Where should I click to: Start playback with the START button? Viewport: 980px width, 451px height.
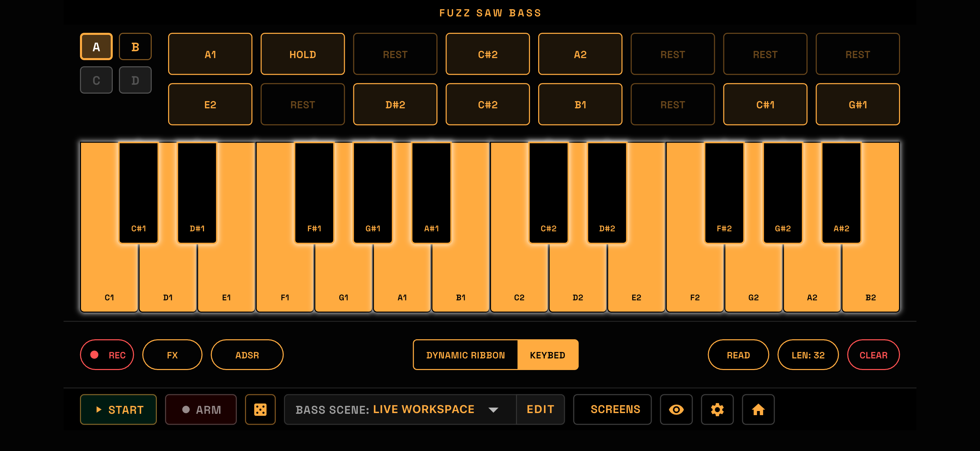click(x=118, y=409)
